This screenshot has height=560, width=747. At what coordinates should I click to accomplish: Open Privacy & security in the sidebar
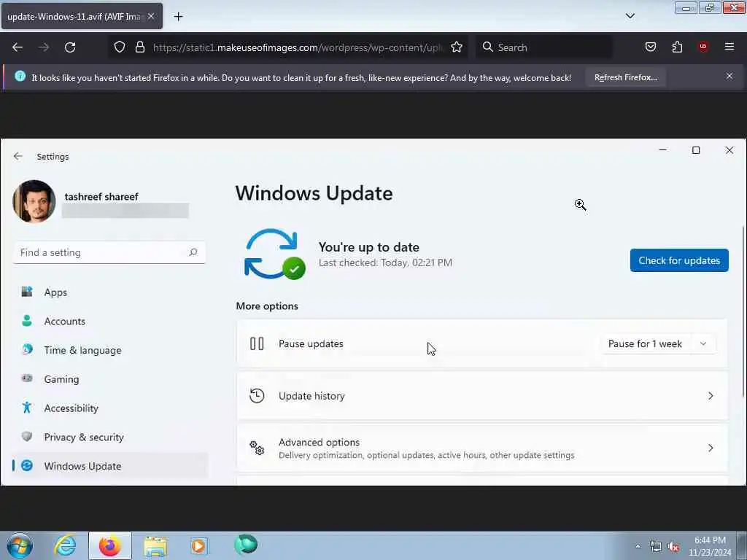point(109,437)
